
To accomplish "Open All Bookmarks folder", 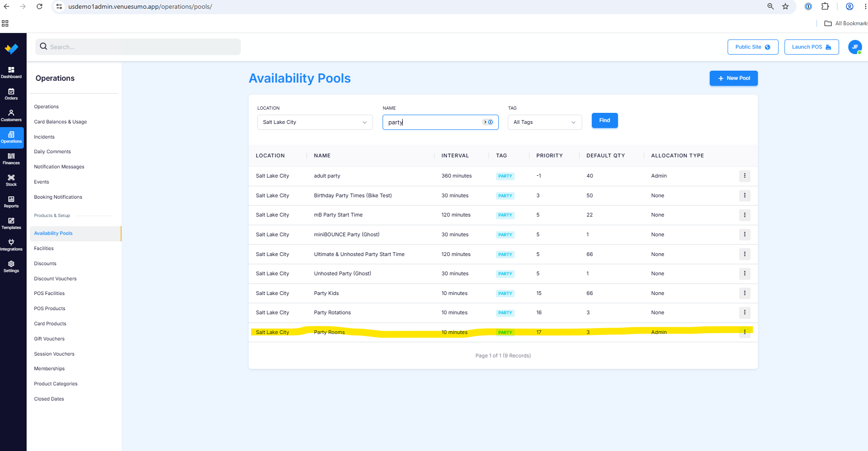I will tap(846, 23).
